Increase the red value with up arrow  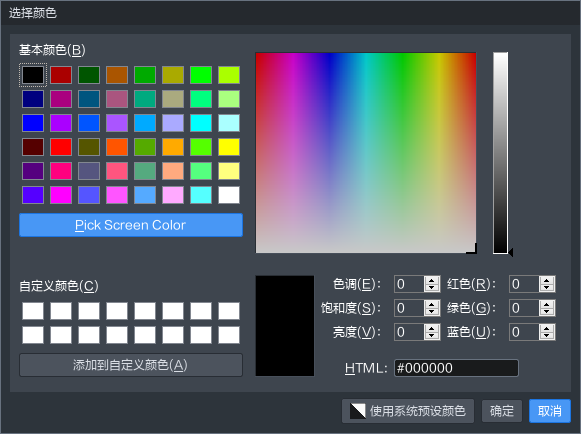(x=547, y=281)
